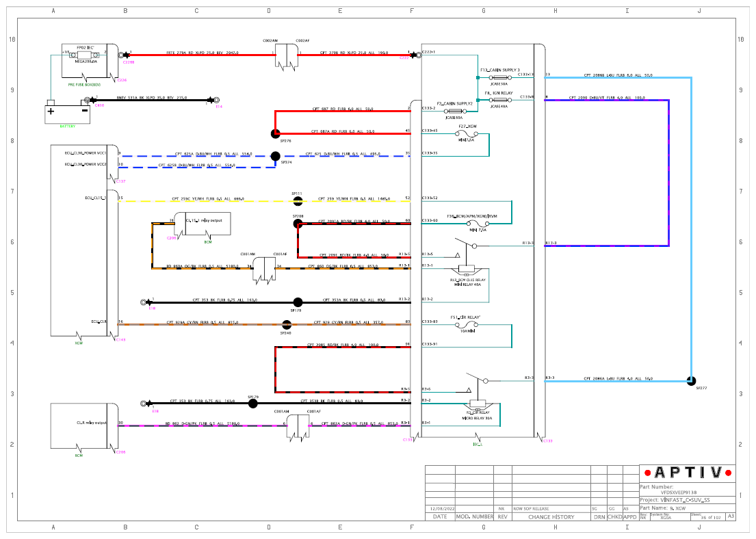The image size is (756, 539).
Task: Click the SP111 splice dot
Action: [298, 201]
